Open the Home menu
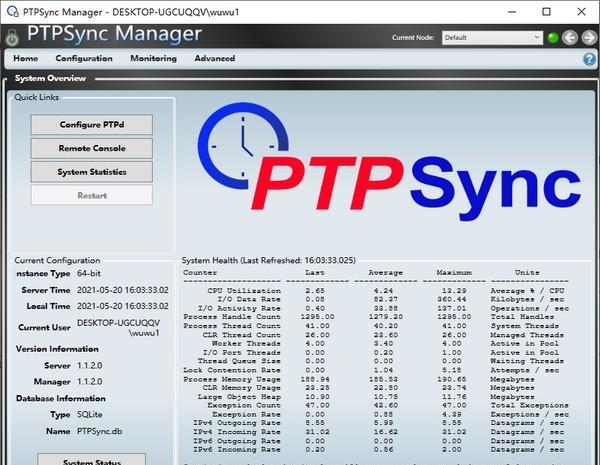The width and height of the screenshot is (600, 465). coord(26,59)
